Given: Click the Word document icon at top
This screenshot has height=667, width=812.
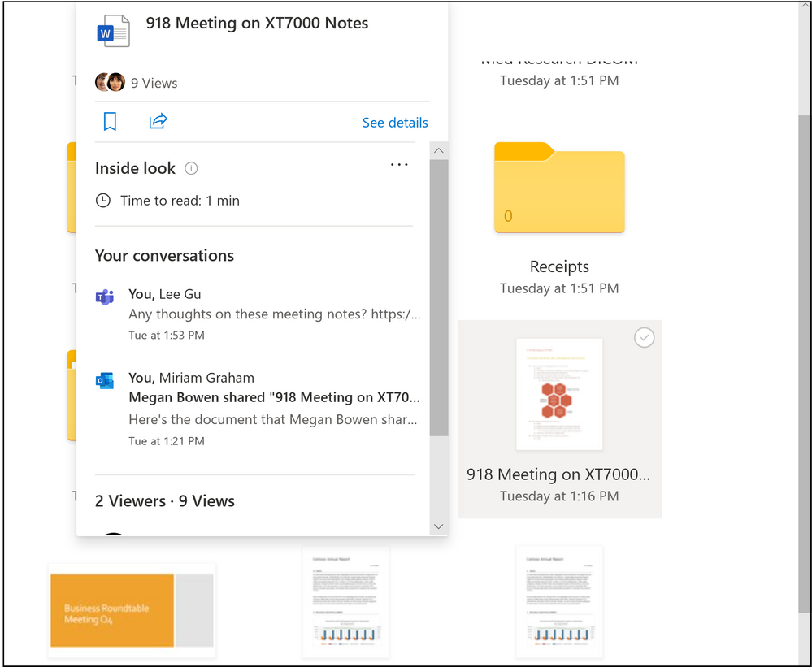Looking at the screenshot, I should [113, 32].
